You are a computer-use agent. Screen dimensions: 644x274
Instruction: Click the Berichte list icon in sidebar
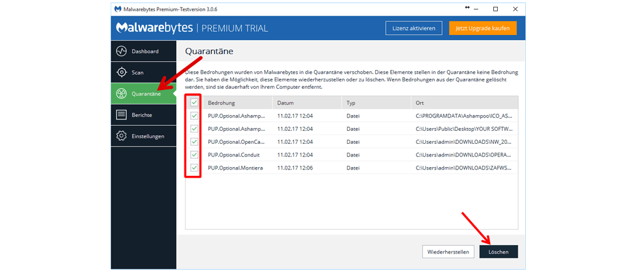[121, 115]
